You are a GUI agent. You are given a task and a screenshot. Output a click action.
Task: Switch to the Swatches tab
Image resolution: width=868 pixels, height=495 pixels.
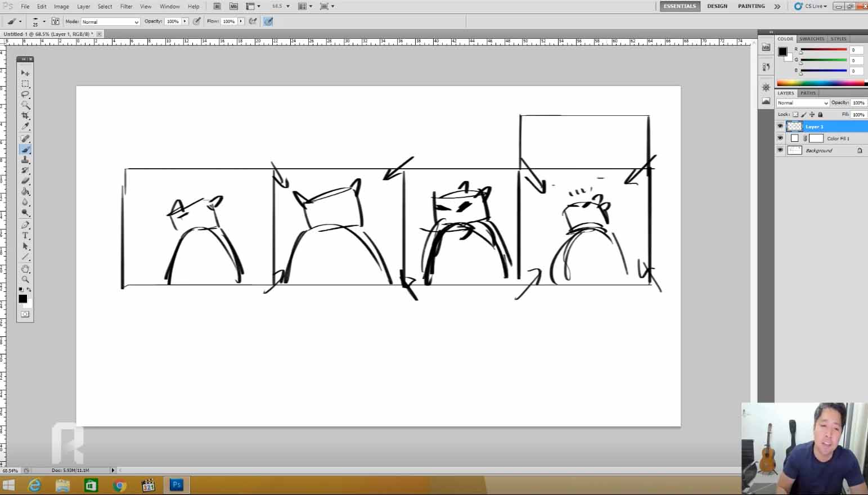pos(812,39)
